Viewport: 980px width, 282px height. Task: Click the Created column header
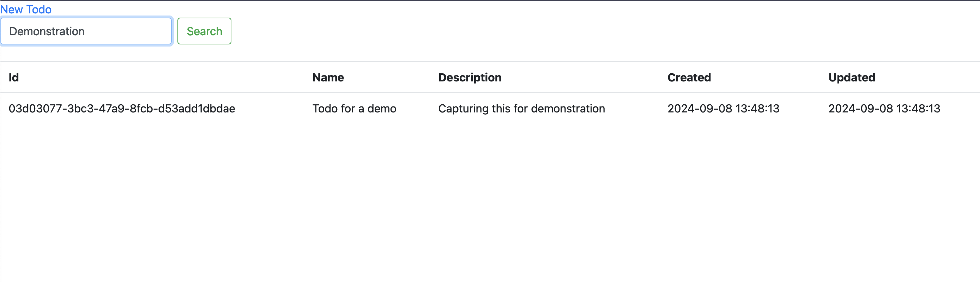click(689, 78)
